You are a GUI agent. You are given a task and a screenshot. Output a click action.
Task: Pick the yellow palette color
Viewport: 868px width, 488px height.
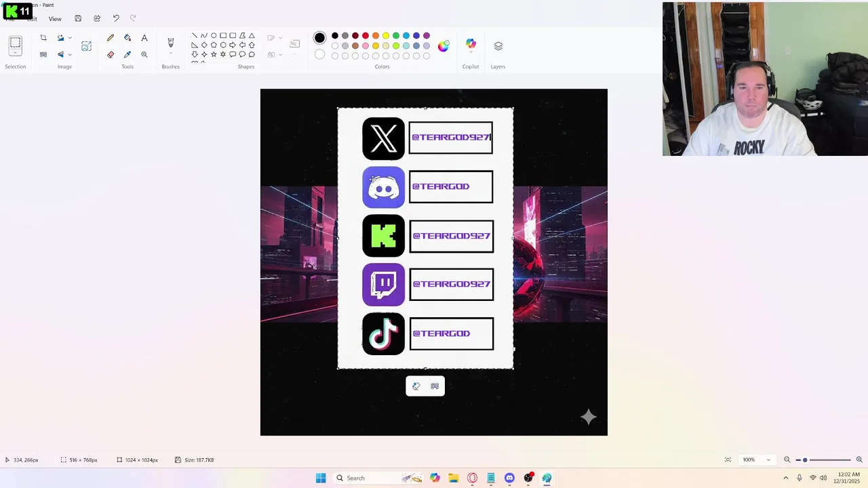[386, 36]
